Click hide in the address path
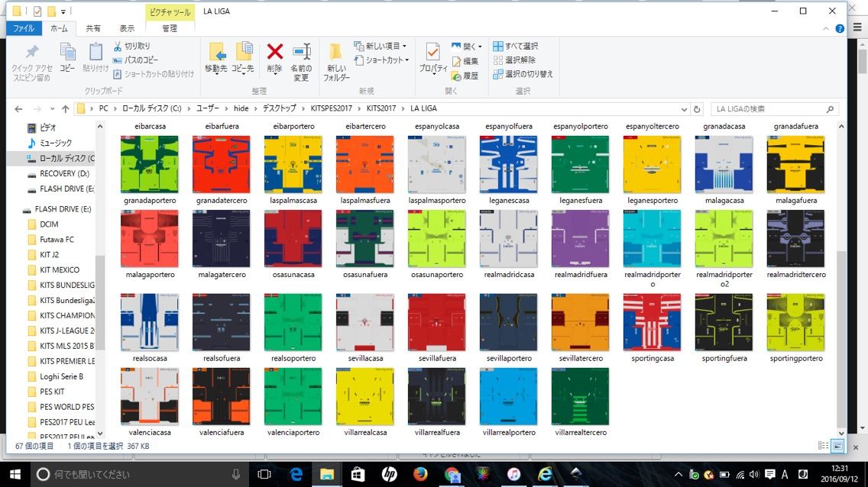Viewport: 868px width, 487px height. [x=241, y=108]
